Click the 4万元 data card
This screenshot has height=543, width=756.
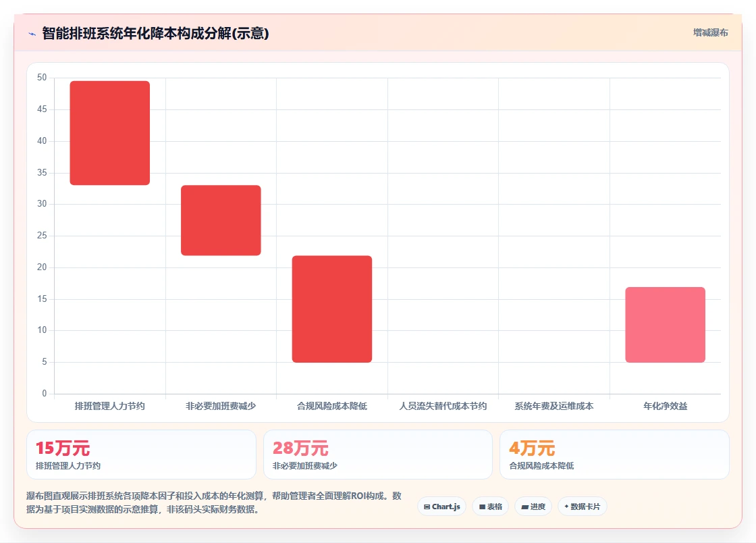coord(614,455)
